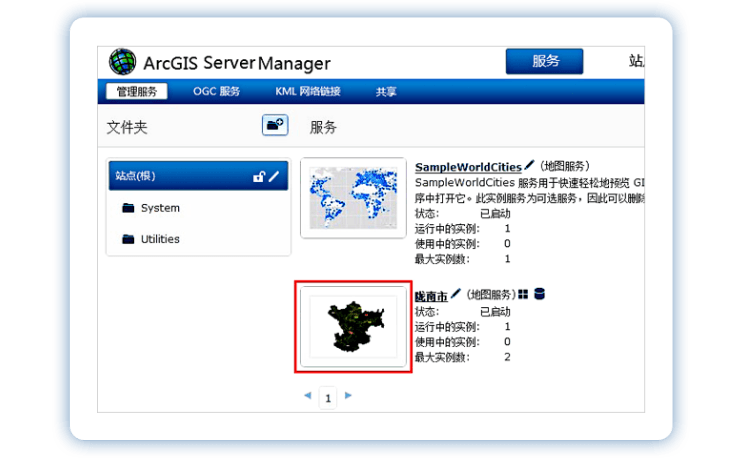The height and width of the screenshot is (458, 742).
Task: Go to previous page with left arrow
Action: point(308,395)
